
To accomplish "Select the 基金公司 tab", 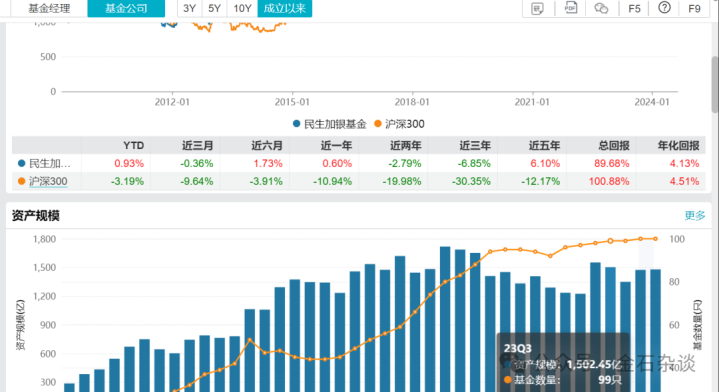I will coord(126,8).
